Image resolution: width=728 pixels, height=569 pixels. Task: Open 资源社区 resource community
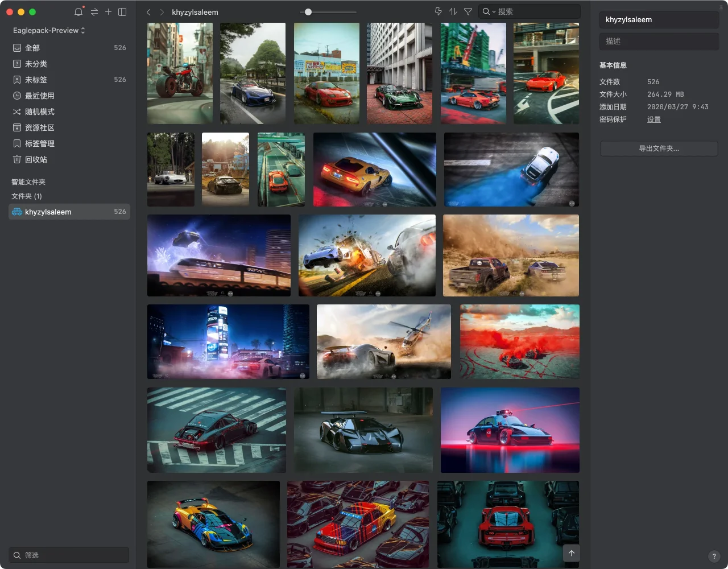pos(69,127)
